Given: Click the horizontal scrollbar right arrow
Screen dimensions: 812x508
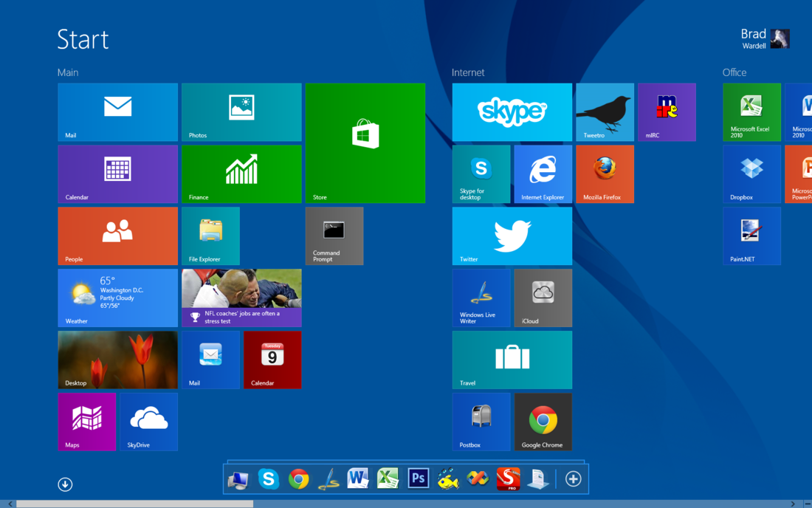Looking at the screenshot, I should pyautogui.click(x=793, y=504).
